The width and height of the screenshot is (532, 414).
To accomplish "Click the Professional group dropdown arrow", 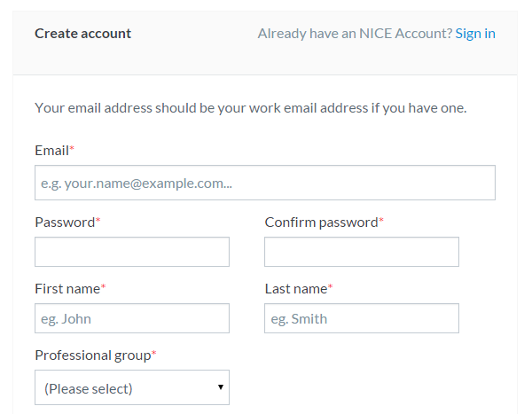I will click(x=220, y=387).
